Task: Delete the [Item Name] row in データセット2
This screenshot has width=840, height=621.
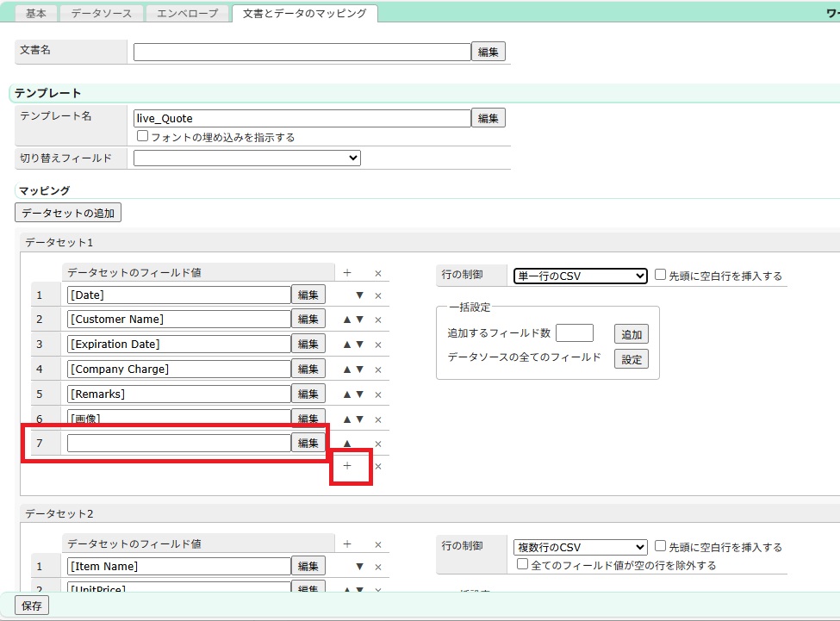Action: coord(377,567)
